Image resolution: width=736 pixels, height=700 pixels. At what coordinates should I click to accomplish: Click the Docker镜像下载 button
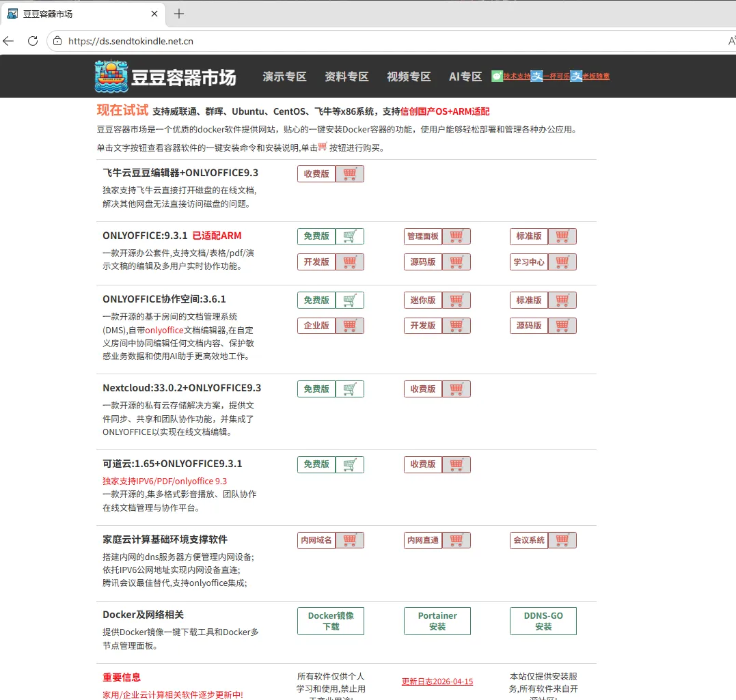tap(330, 621)
